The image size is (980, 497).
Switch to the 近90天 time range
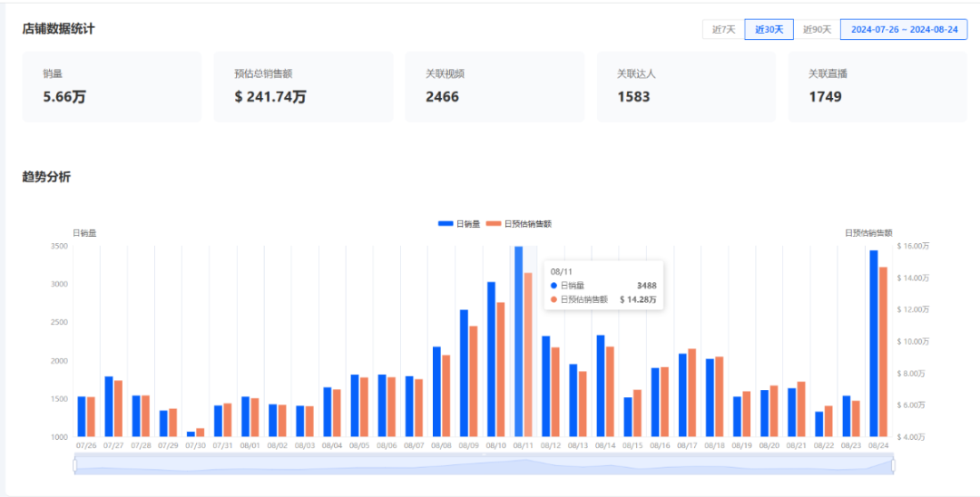(817, 29)
